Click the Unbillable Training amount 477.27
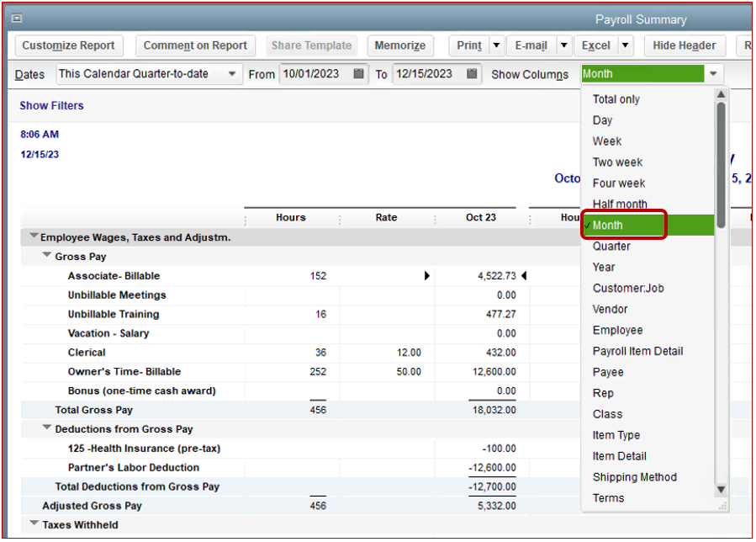This screenshot has width=756, height=542. click(x=501, y=314)
